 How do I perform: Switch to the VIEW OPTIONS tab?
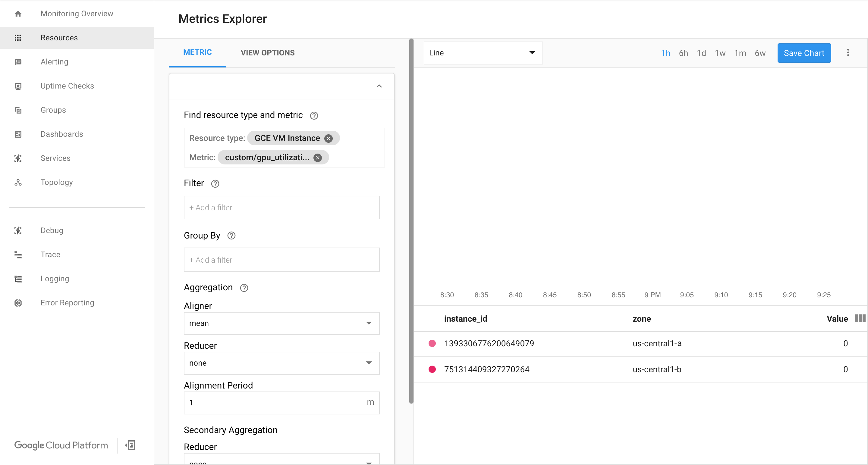pyautogui.click(x=268, y=53)
